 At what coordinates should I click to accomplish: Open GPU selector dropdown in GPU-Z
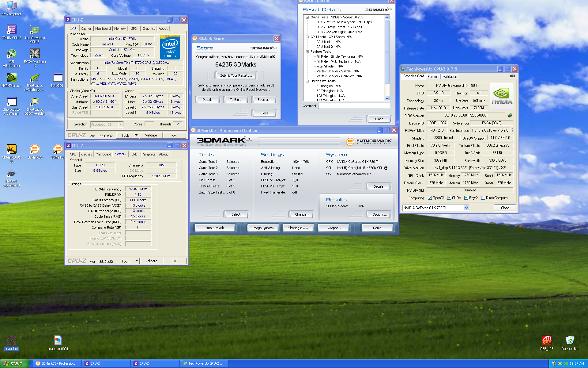(x=466, y=208)
